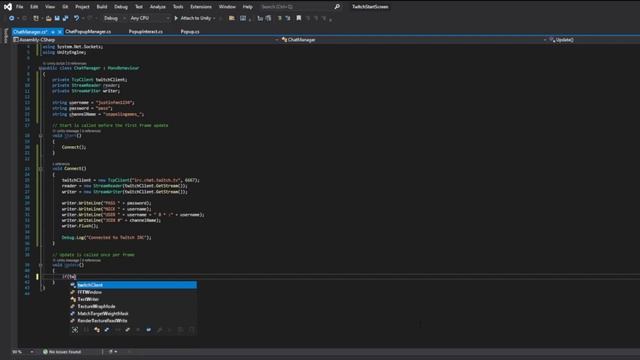Click the yellow folder toolbar icon
This screenshot has height=360, width=640.
coord(231,18)
